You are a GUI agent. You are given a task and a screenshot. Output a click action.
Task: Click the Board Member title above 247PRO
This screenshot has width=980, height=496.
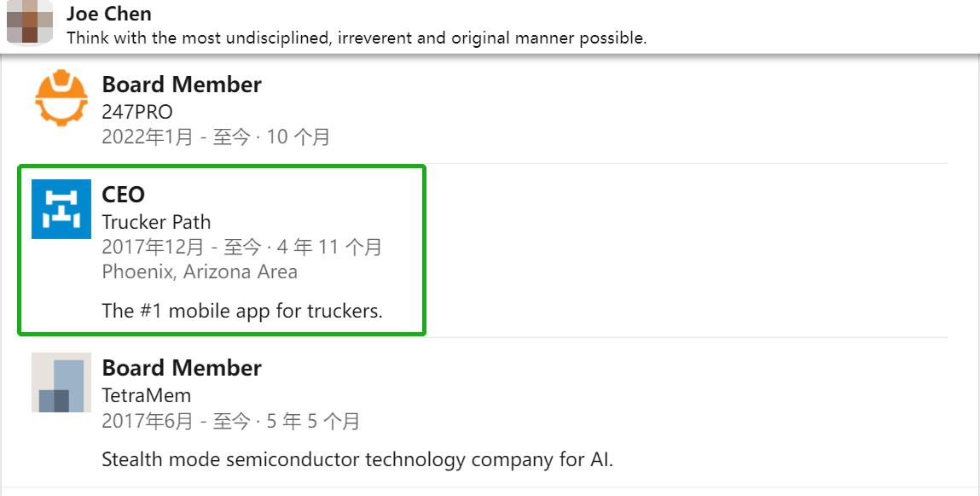click(x=182, y=85)
